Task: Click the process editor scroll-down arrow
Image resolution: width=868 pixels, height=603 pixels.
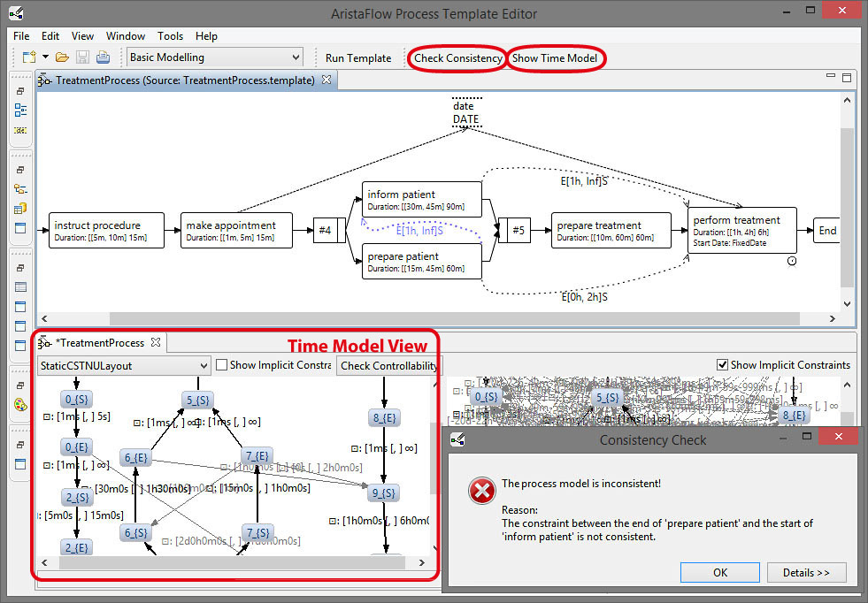Action: point(847,304)
